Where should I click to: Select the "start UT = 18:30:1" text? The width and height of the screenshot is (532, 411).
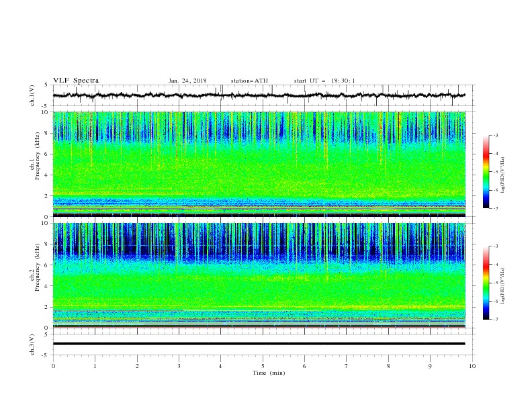(324, 81)
